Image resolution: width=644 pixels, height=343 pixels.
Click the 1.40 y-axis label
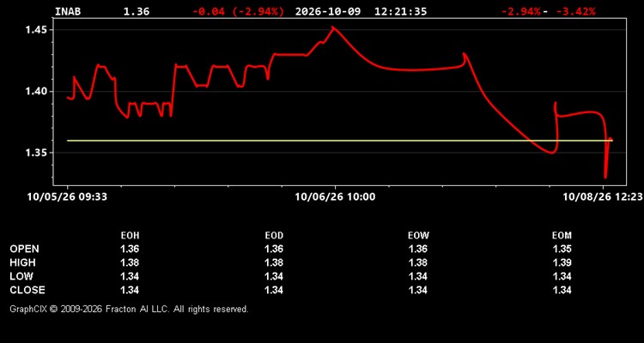[34, 91]
